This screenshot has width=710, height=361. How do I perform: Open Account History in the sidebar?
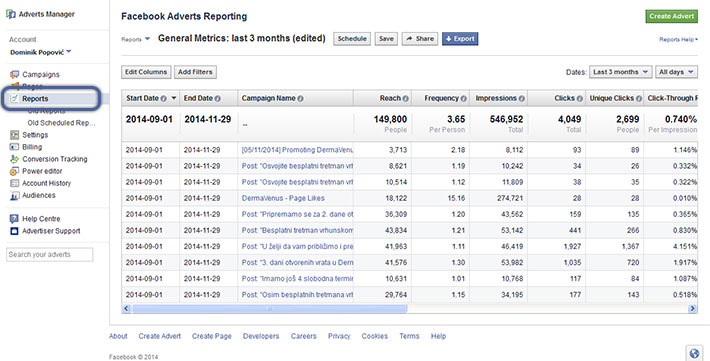pyautogui.click(x=47, y=183)
